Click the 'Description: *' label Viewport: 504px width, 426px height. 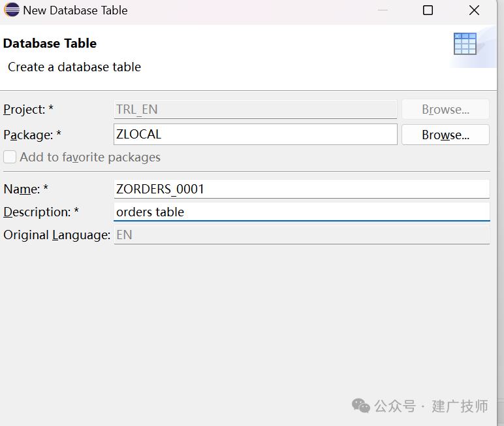(41, 212)
